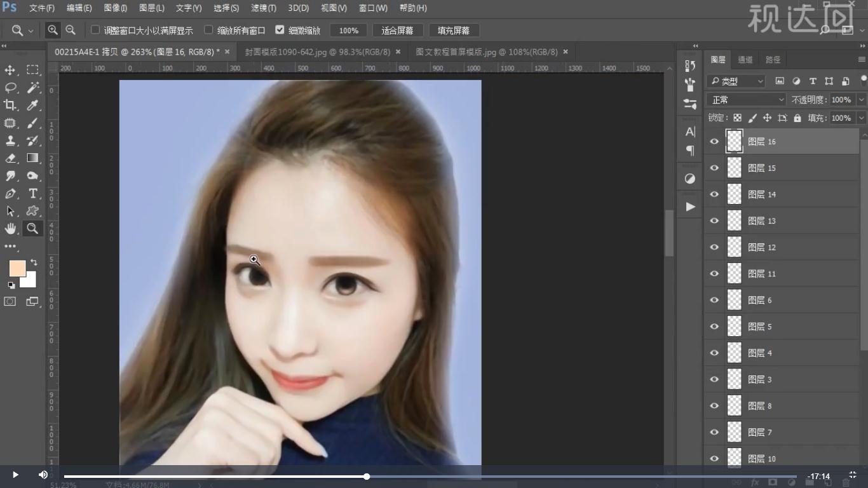The height and width of the screenshot is (488, 868).
Task: Select the Smudge tool
Action: coord(10,176)
